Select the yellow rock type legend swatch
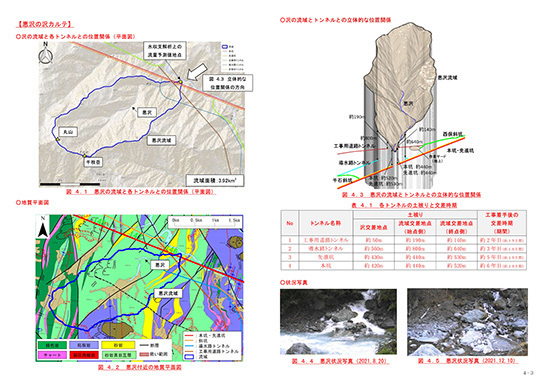 [118, 346]
